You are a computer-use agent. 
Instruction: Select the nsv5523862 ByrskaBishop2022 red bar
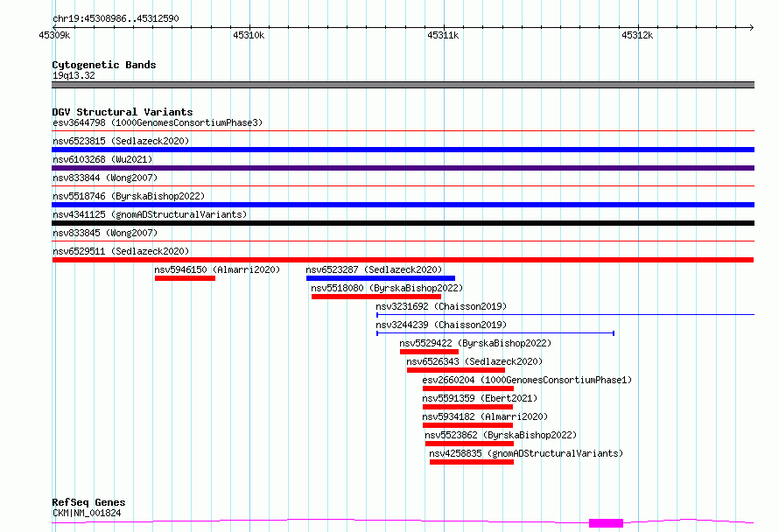(x=469, y=444)
